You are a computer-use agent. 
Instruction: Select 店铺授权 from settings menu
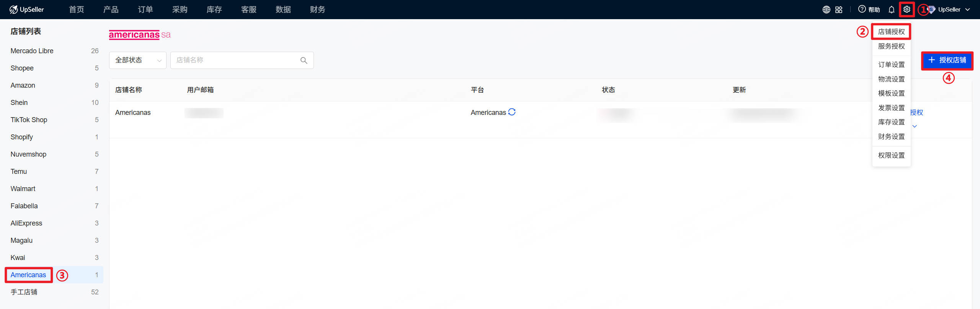[891, 32]
